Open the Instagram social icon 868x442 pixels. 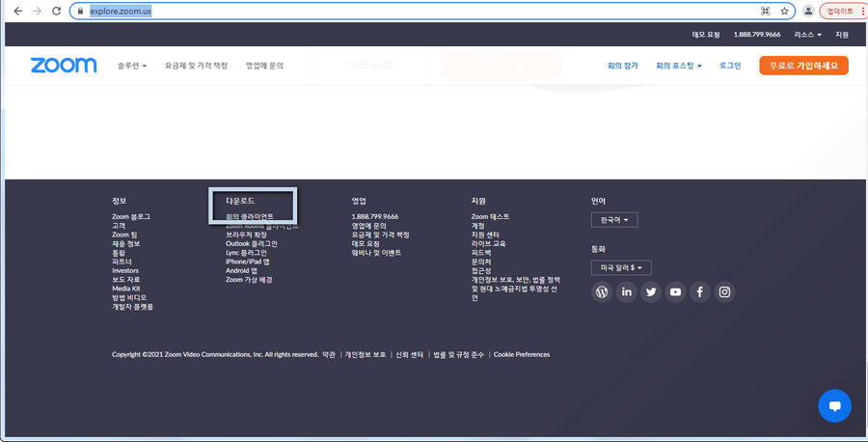click(x=724, y=291)
